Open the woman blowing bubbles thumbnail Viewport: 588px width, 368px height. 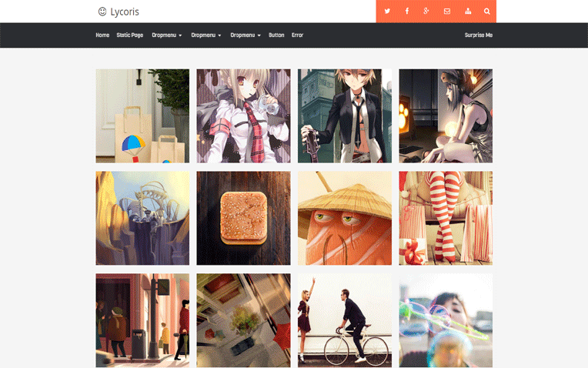click(x=446, y=320)
